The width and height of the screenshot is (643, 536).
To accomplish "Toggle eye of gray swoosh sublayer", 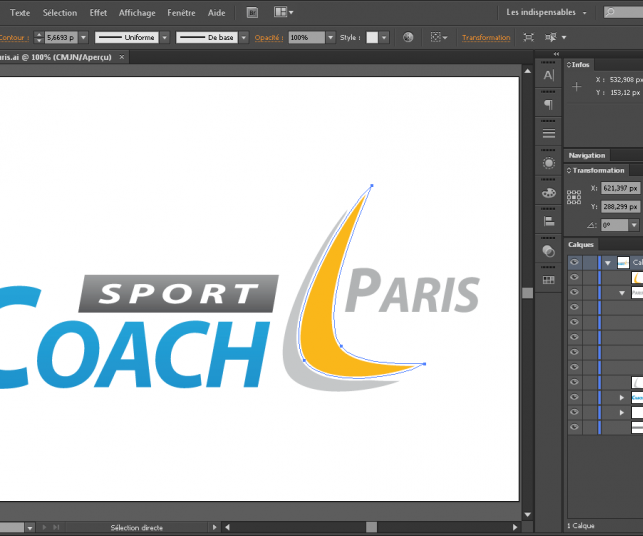I will [575, 382].
